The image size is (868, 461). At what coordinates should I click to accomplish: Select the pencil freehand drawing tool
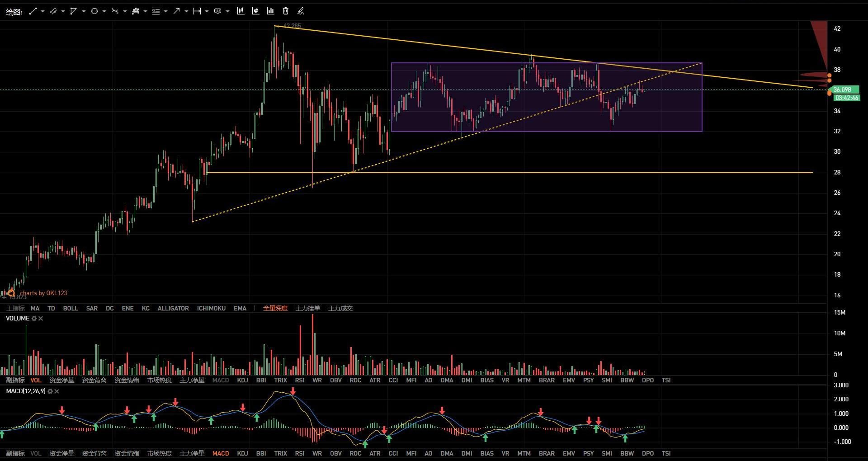click(x=300, y=11)
